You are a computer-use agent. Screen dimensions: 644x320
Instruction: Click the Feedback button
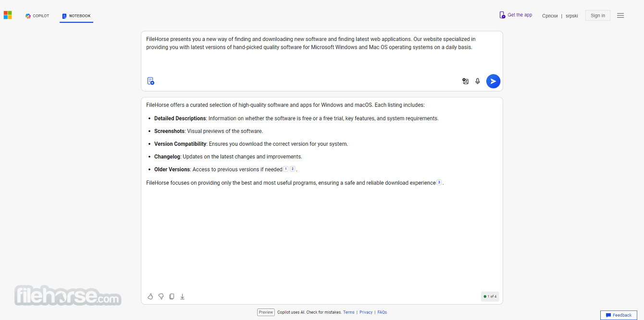619,315
